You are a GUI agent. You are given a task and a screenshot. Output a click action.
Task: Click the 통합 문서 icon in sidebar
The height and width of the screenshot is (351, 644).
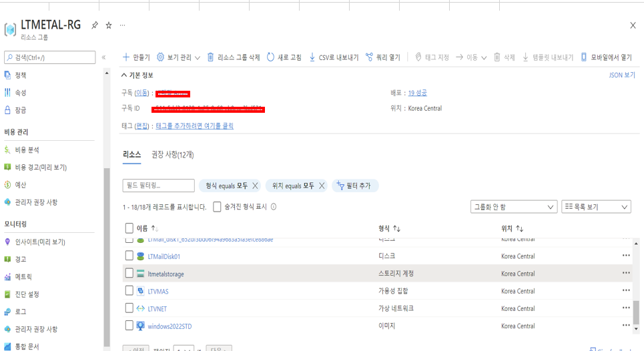(7, 346)
